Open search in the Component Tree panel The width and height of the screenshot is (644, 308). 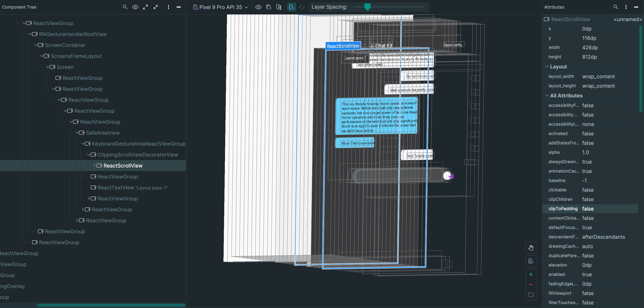[x=125, y=7]
